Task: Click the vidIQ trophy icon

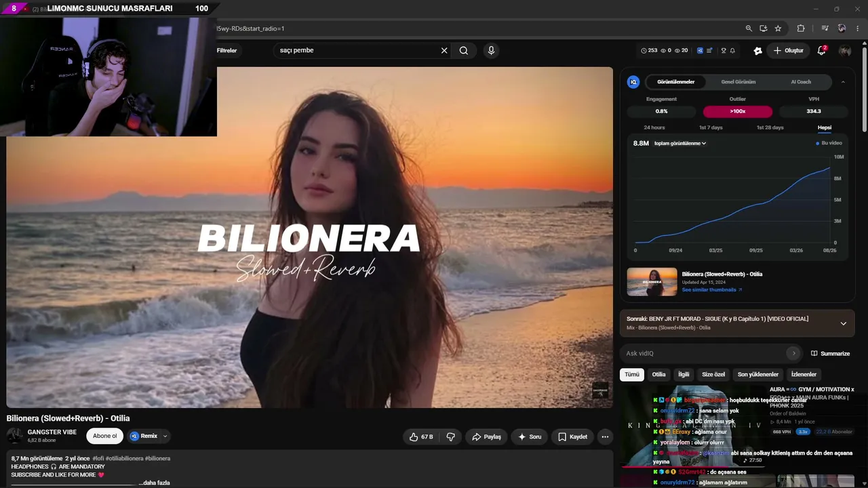Action: (x=723, y=50)
